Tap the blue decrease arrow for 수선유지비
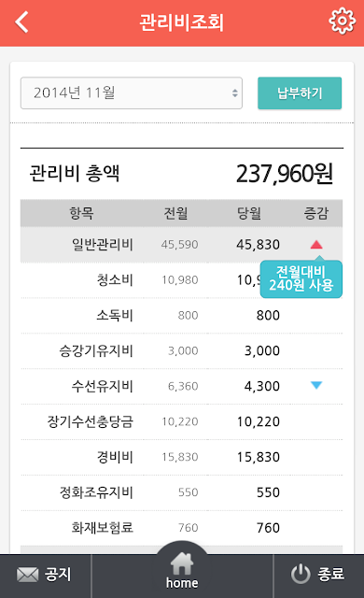The width and height of the screenshot is (364, 598). coord(316,385)
